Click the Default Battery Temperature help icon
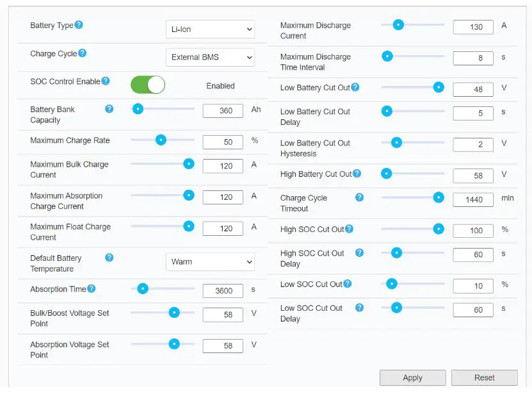532x405 pixels. tap(109, 258)
